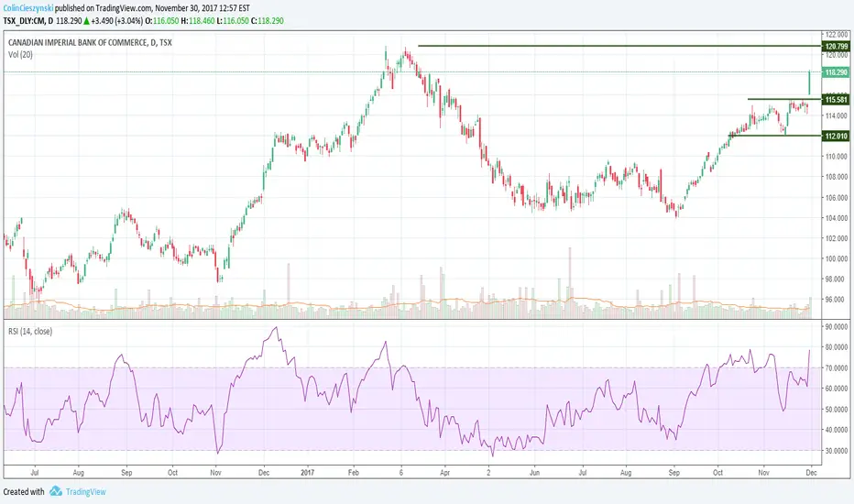Click the high value 'H:118.460' in header
854x504 pixels.
pyautogui.click(x=197, y=21)
